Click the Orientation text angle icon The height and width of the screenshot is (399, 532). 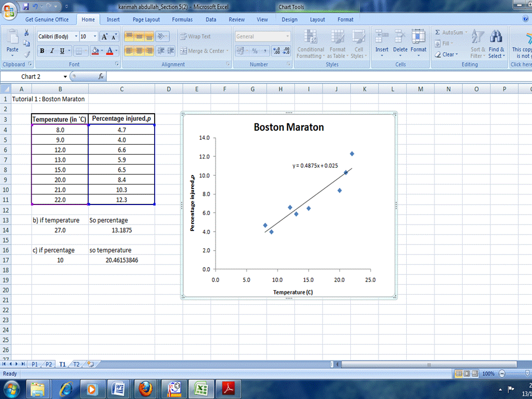162,37
